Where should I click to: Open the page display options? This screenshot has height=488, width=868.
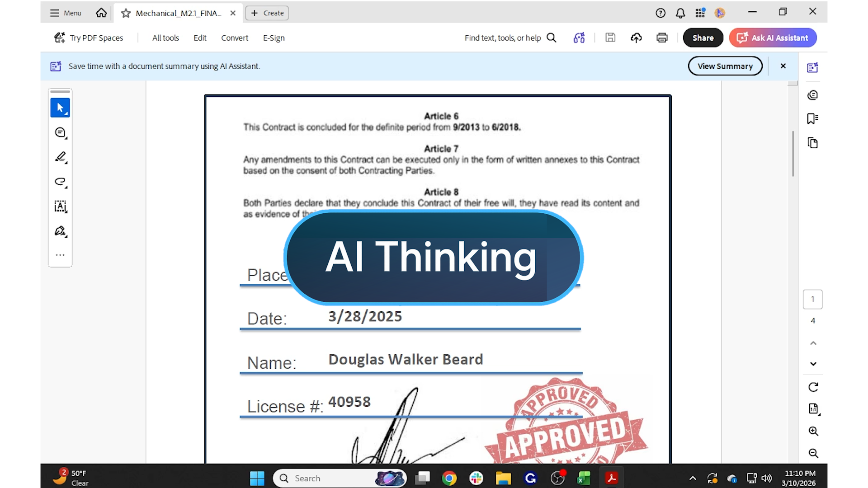pyautogui.click(x=813, y=409)
